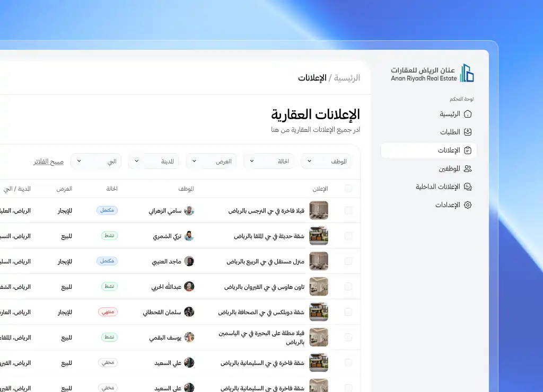This screenshot has height=392, width=543.
Task: Click the نشط badge in تركي الشمري row
Action: pyautogui.click(x=109, y=236)
